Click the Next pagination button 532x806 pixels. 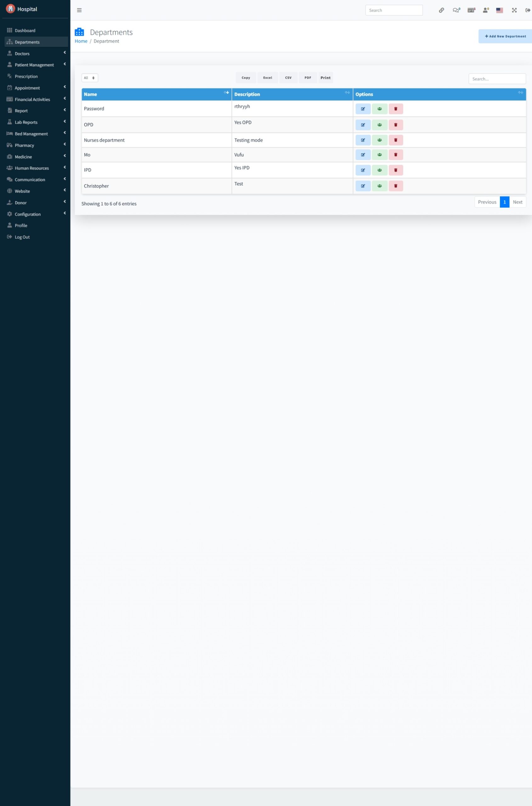pos(518,202)
